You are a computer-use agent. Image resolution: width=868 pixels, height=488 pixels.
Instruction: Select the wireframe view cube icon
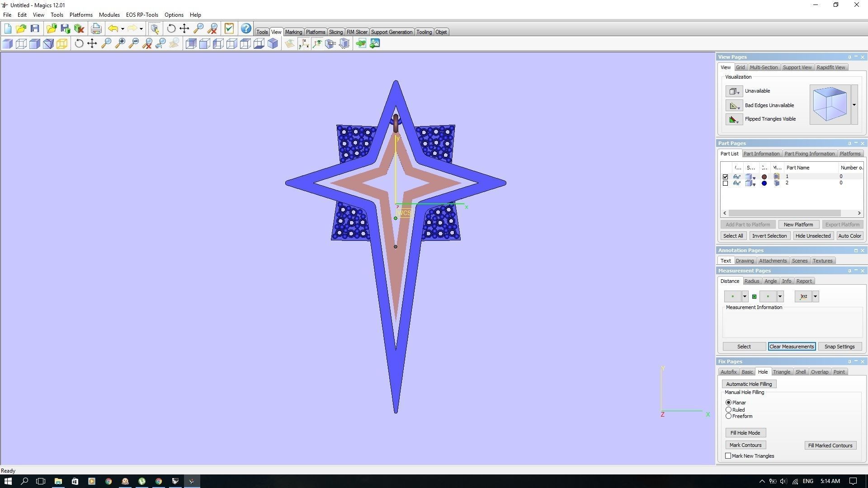21,43
